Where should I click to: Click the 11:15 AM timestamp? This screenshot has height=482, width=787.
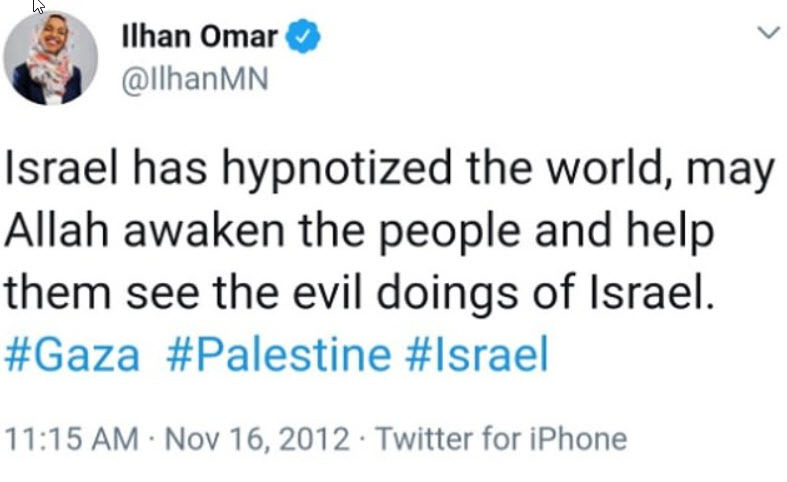tap(70, 438)
